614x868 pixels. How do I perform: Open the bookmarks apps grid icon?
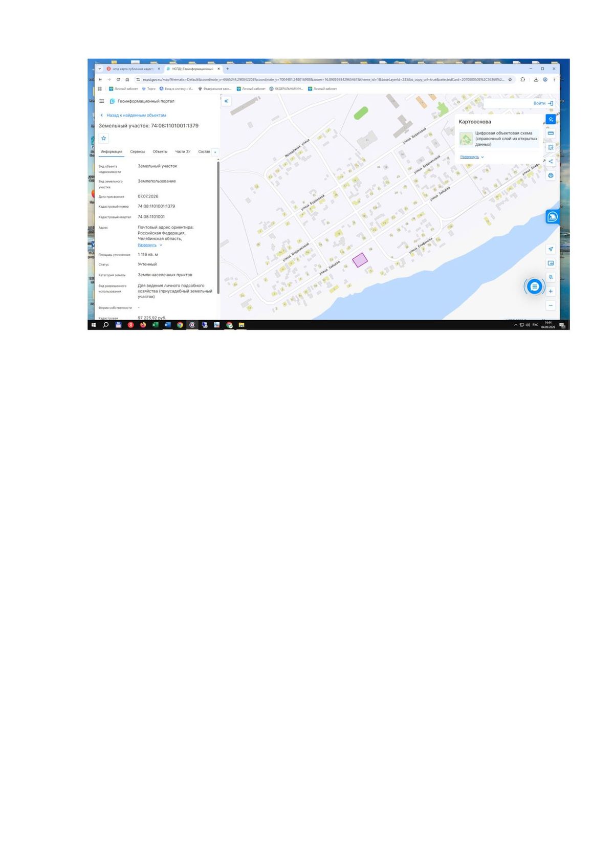100,88
